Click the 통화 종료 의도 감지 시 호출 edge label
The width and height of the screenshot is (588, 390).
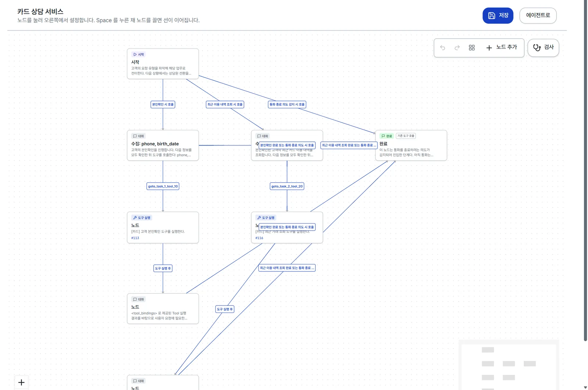(x=287, y=104)
